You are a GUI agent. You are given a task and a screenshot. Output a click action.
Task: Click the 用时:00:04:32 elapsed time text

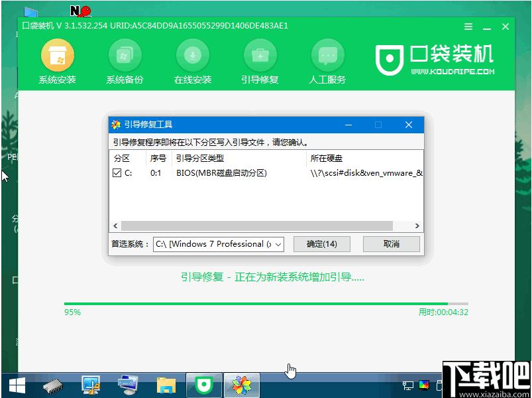click(443, 312)
